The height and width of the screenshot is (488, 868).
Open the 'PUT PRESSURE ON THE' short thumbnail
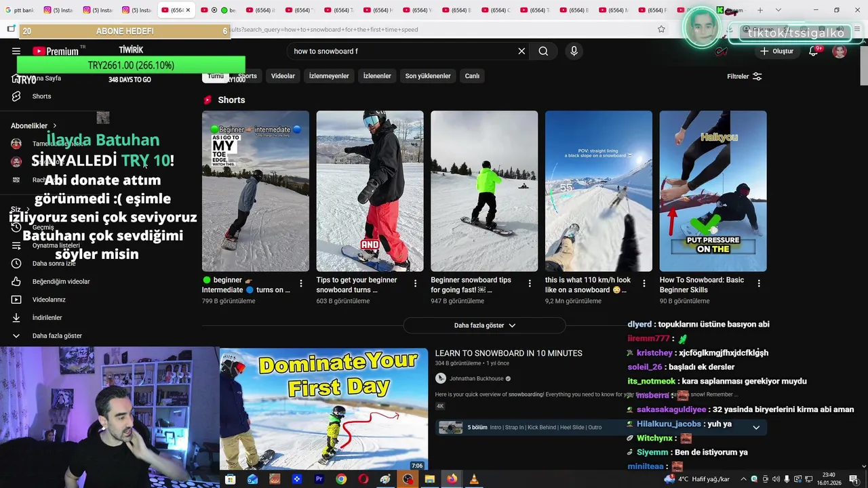click(x=713, y=191)
